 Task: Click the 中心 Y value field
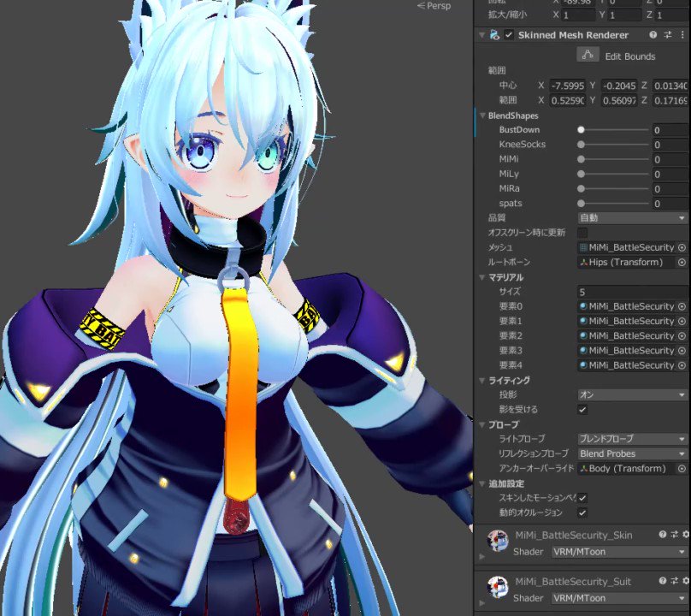coord(619,86)
